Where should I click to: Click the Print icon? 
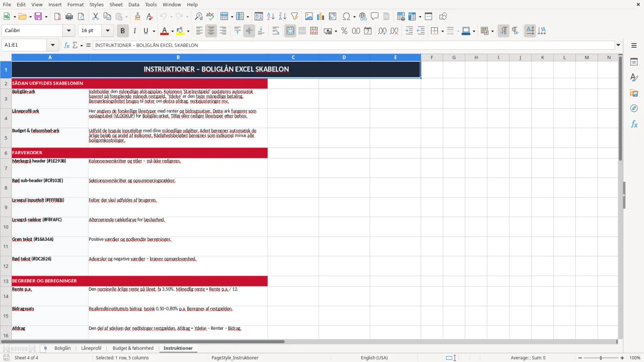tap(69, 17)
